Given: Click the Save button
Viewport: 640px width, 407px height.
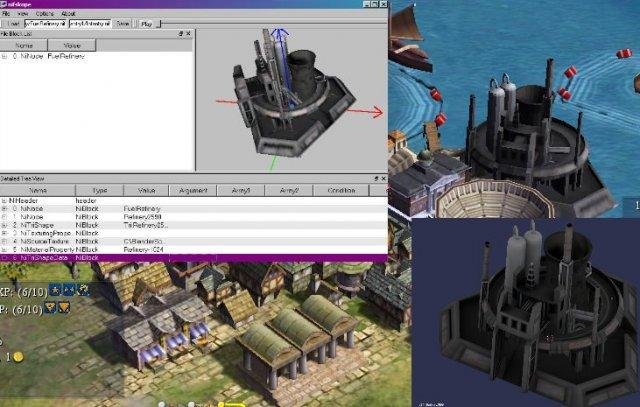Looking at the screenshot, I should (122, 24).
